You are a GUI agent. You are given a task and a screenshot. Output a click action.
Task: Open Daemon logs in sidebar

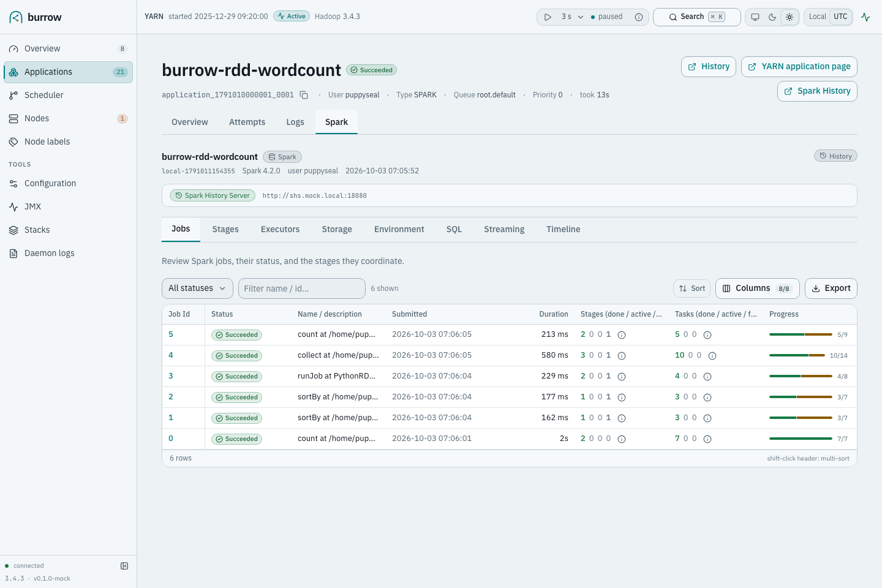click(x=68, y=253)
